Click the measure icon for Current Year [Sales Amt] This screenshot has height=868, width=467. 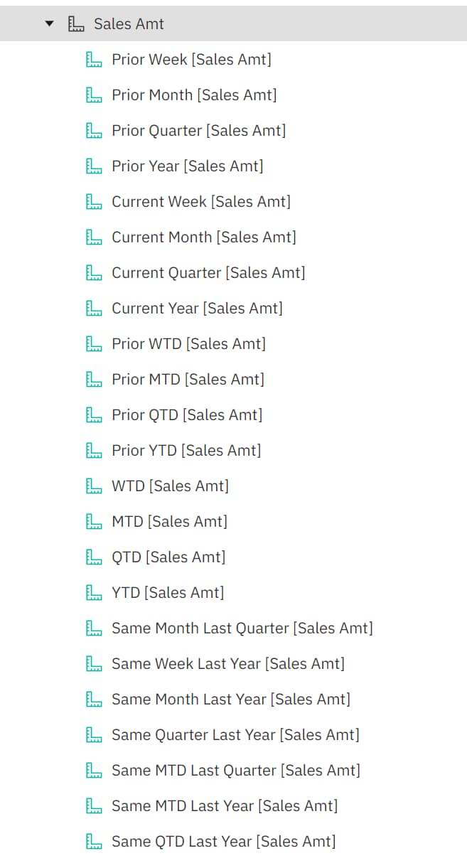[x=93, y=308]
